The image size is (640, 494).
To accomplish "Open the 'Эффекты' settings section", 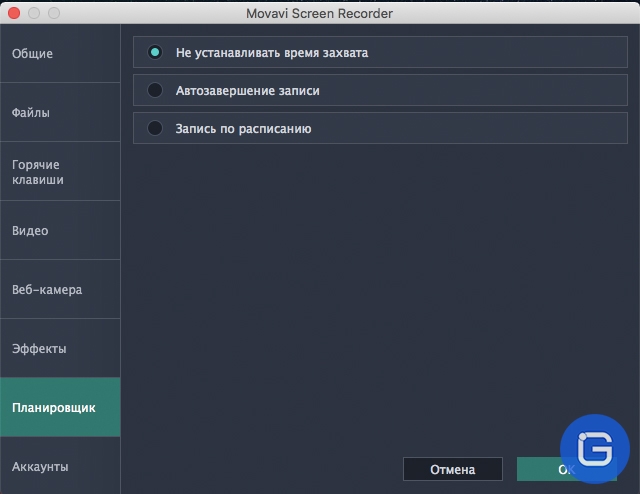I will point(60,348).
